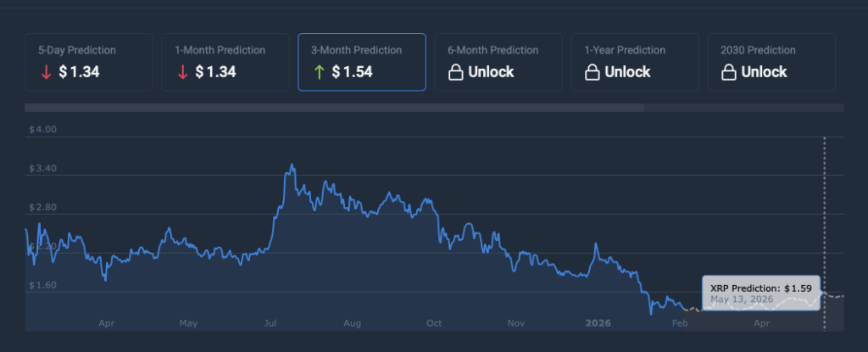Click the $1.60 y-axis label
Image resolution: width=868 pixels, height=352 pixels.
tap(42, 286)
